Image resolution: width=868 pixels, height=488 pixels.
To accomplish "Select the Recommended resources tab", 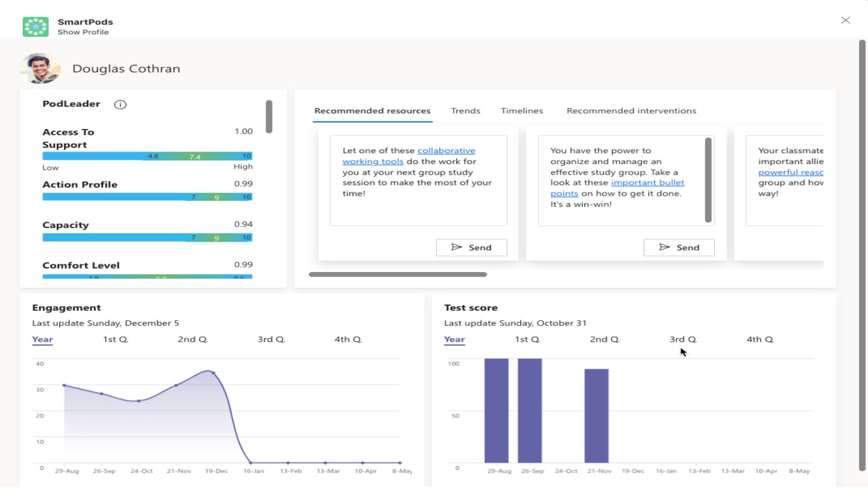I will (372, 111).
